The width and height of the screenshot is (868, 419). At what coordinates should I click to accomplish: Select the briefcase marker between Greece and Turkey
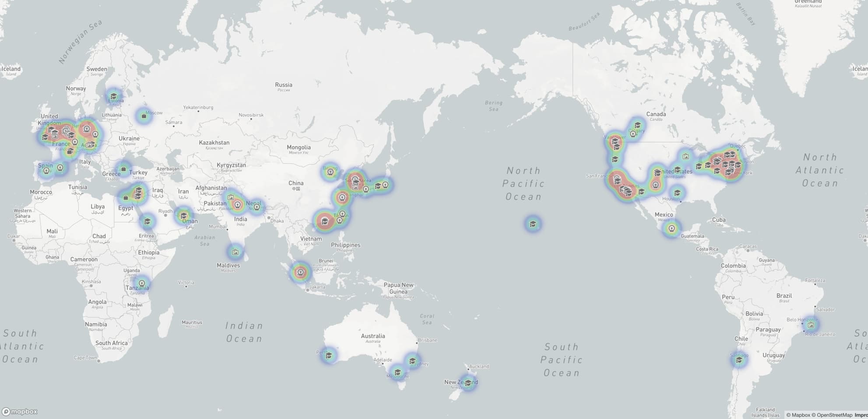point(123,169)
